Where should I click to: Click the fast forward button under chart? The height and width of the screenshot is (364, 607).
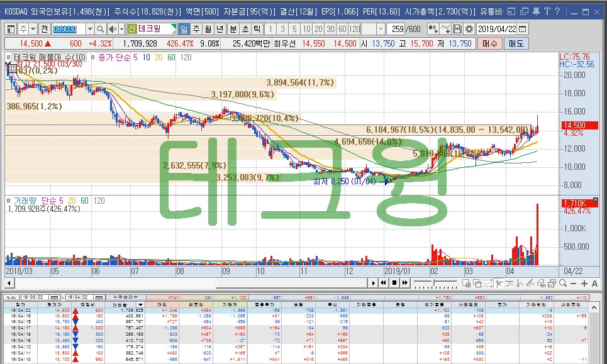coord(405,283)
